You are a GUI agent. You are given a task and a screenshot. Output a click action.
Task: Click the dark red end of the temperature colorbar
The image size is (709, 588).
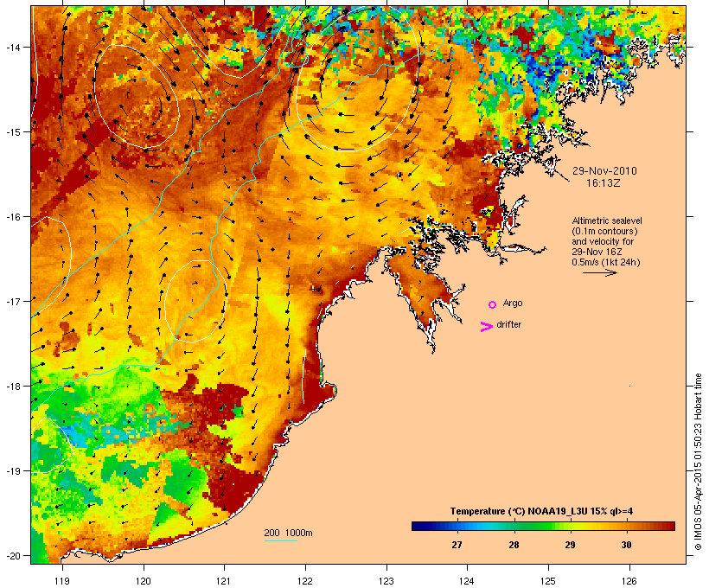(670, 526)
